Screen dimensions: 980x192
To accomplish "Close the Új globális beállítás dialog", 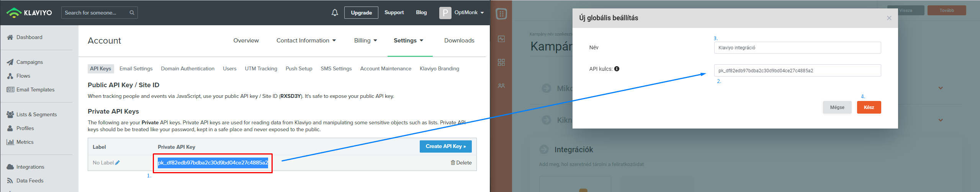I will (x=889, y=18).
